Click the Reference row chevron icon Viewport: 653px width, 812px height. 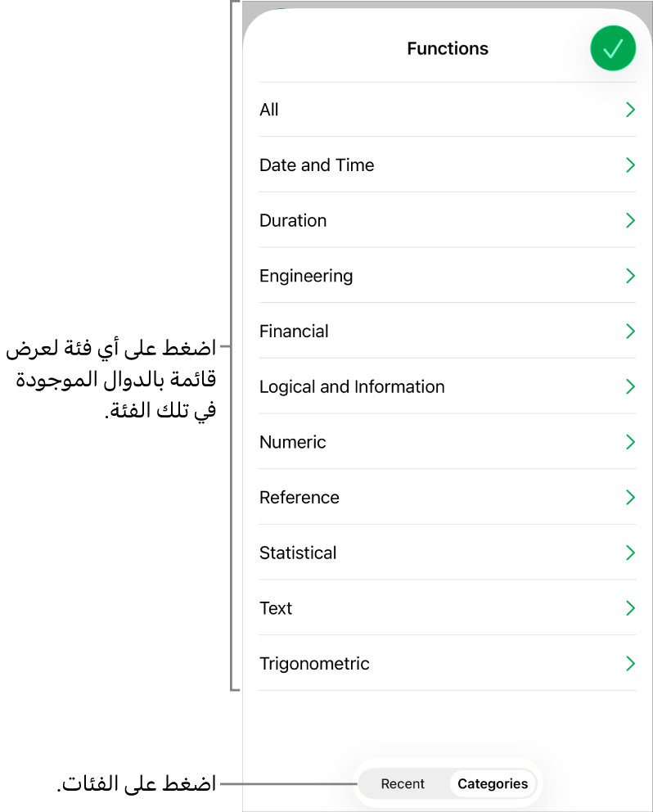(x=630, y=498)
